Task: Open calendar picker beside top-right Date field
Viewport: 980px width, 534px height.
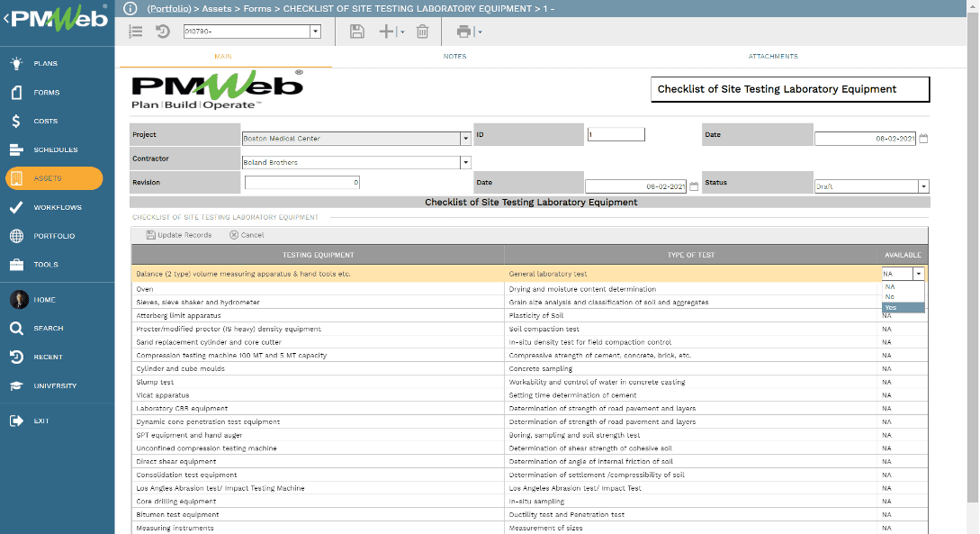Action: click(x=923, y=139)
